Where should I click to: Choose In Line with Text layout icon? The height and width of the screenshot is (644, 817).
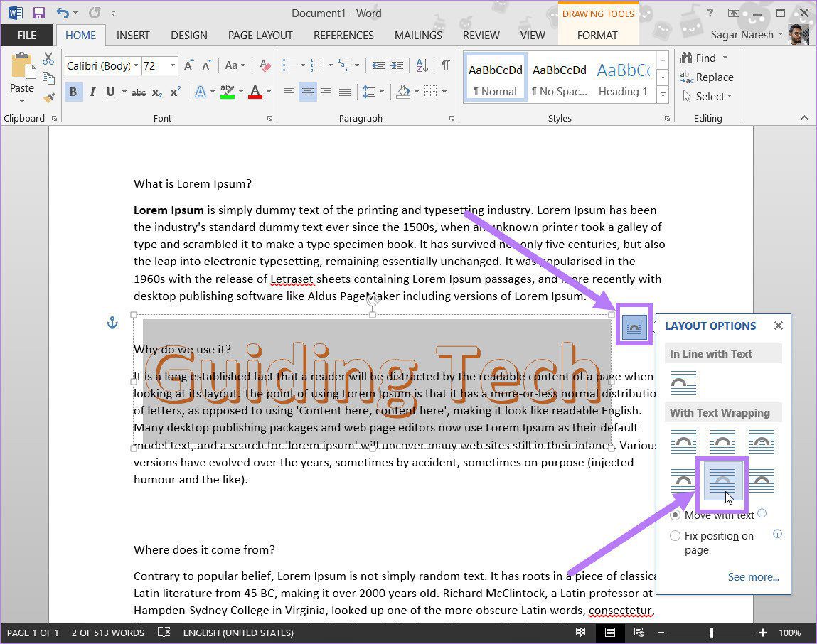tap(683, 383)
